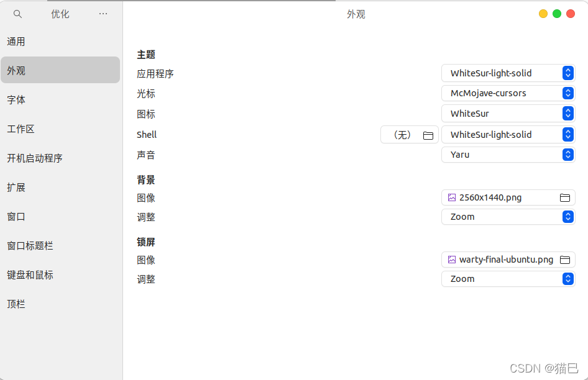Click the image icon before 2560x1440.png
This screenshot has width=588, height=380.
coord(452,197)
